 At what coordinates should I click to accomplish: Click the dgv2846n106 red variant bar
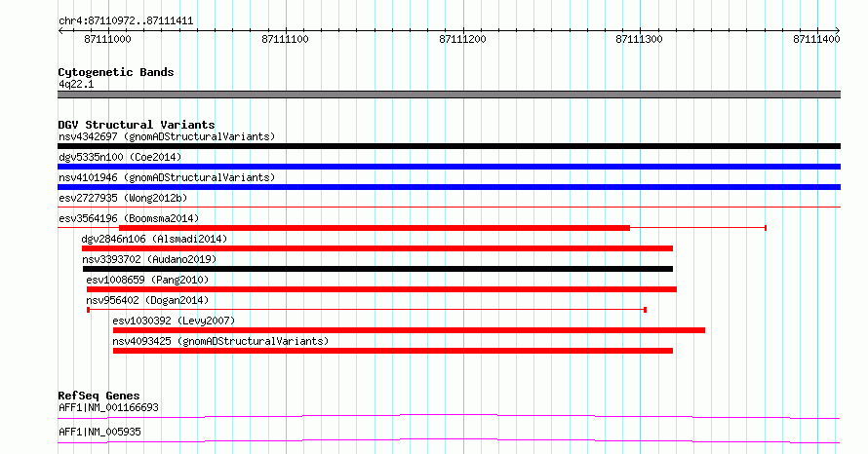pos(377,248)
